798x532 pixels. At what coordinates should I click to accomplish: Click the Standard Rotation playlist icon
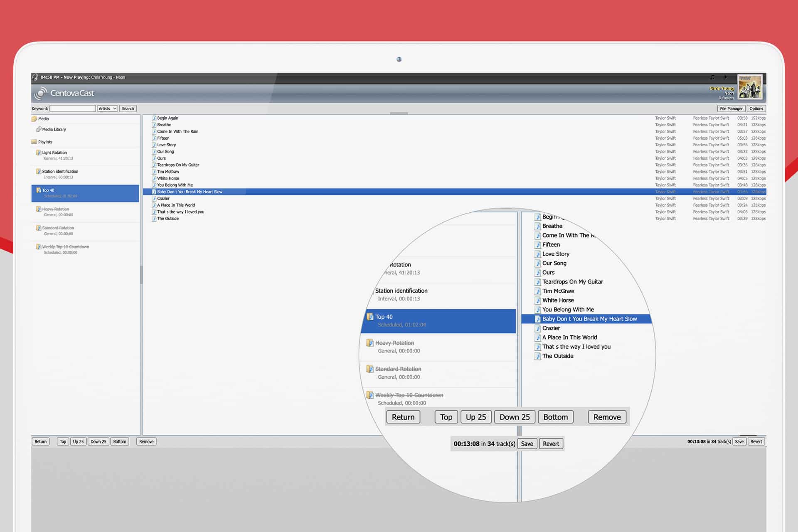[39, 228]
